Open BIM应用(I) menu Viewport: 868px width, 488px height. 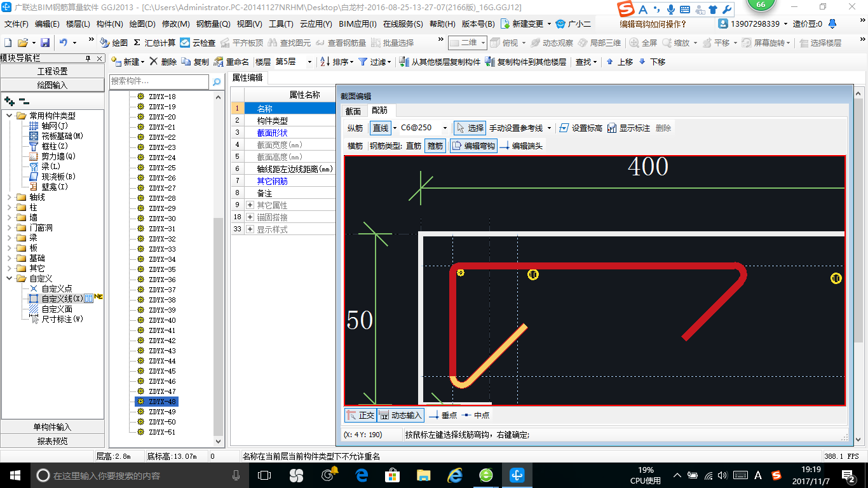point(358,24)
